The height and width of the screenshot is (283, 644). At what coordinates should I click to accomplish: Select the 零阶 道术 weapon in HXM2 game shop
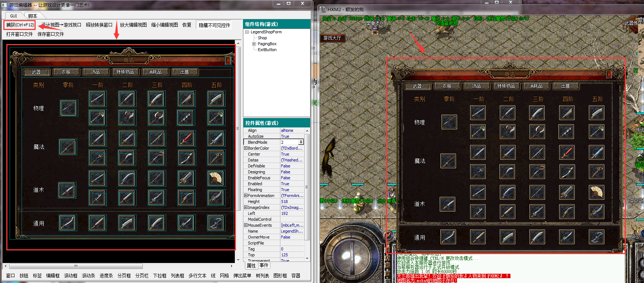click(448, 204)
